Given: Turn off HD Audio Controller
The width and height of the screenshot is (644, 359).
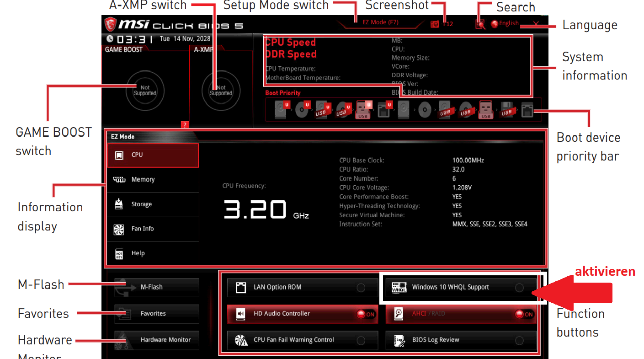Looking at the screenshot, I should (x=303, y=314).
